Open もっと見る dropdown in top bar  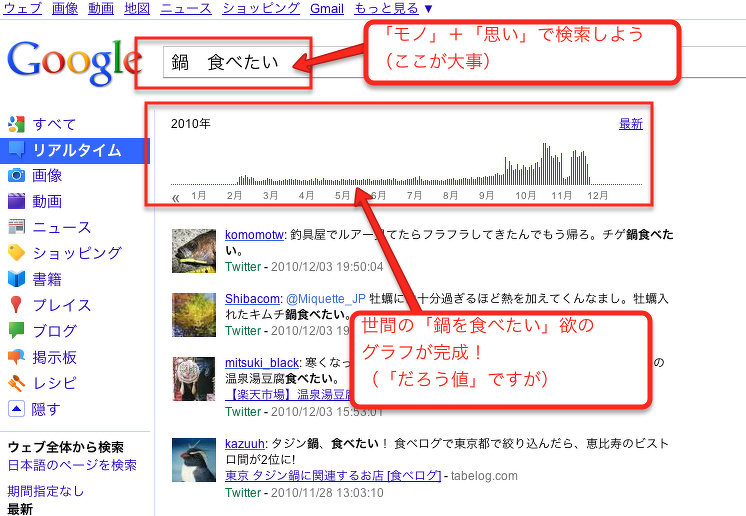[393, 8]
